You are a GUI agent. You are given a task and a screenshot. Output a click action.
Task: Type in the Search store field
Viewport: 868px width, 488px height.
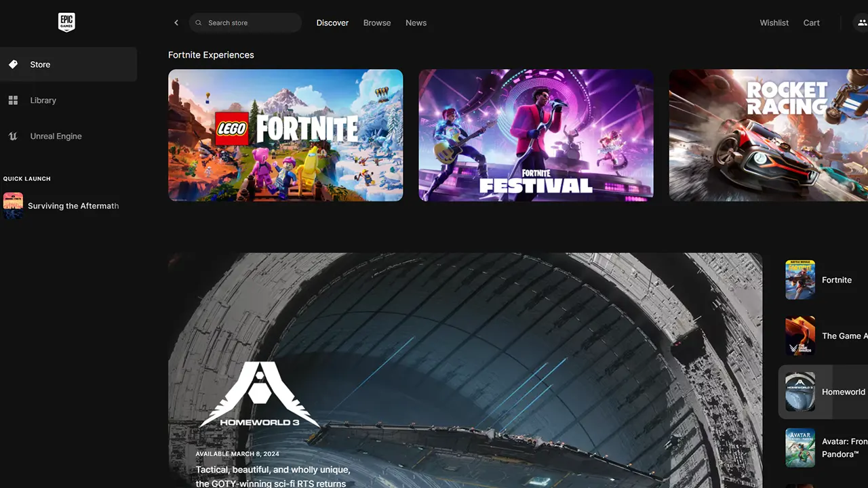pyautogui.click(x=251, y=23)
